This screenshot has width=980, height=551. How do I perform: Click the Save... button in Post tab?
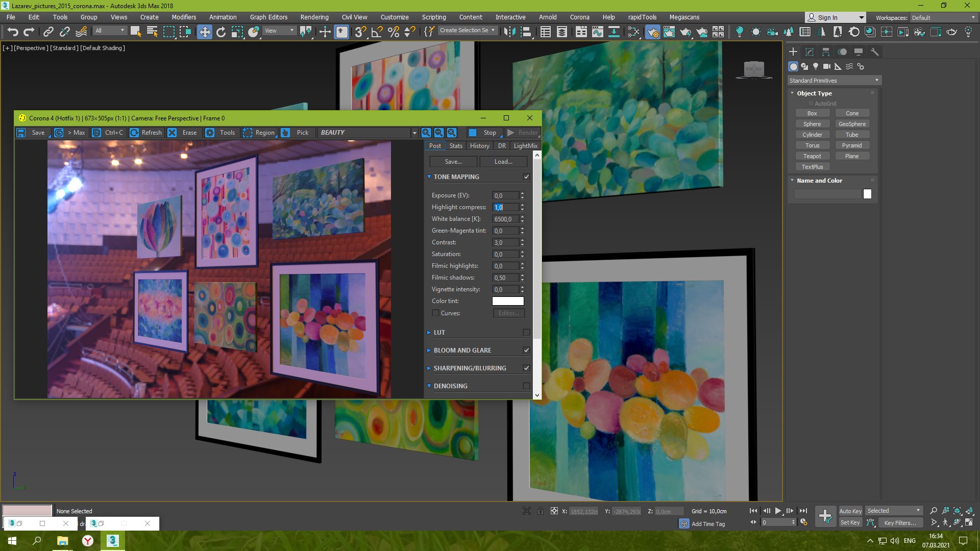pos(453,162)
